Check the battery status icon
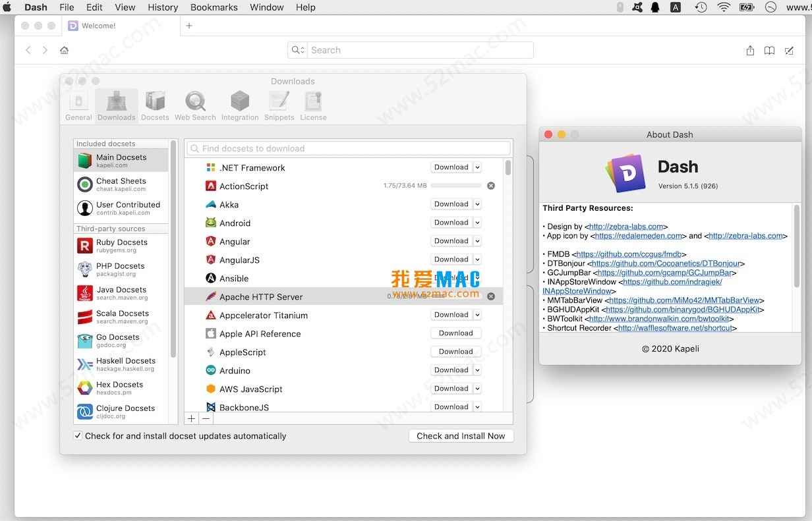Screen dimensions: 812x521 pos(747,7)
